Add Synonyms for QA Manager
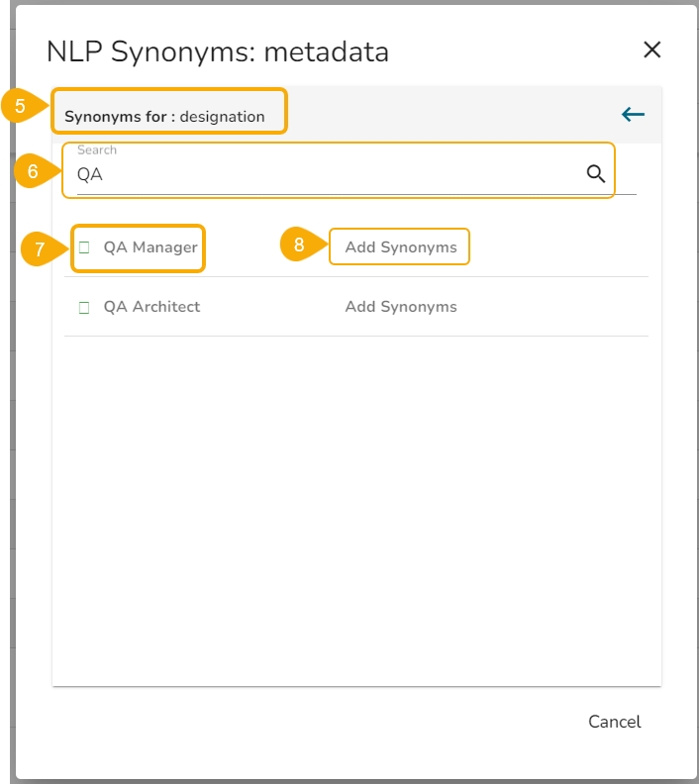The width and height of the screenshot is (699, 784). (x=401, y=247)
